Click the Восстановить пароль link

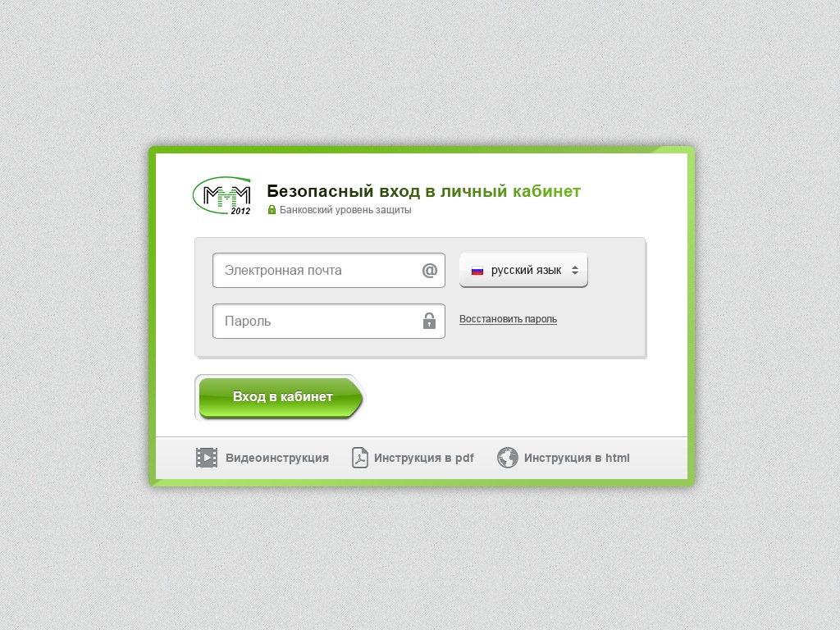click(508, 319)
